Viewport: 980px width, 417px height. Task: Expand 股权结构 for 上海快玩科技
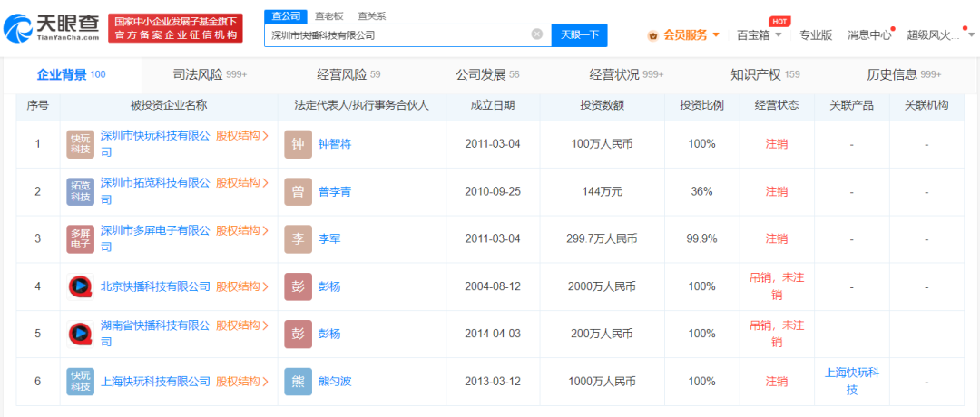(242, 382)
